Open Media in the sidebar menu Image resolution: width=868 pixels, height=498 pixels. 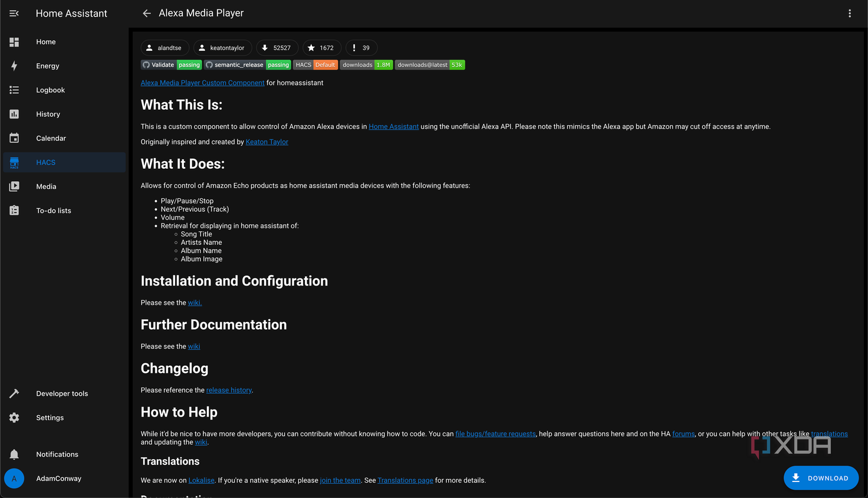click(64, 186)
